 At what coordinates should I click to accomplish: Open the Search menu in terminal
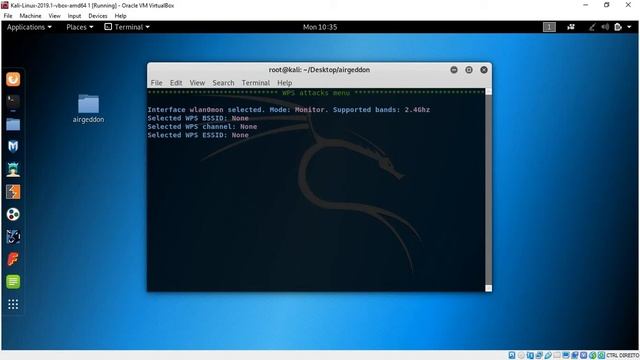(x=223, y=83)
